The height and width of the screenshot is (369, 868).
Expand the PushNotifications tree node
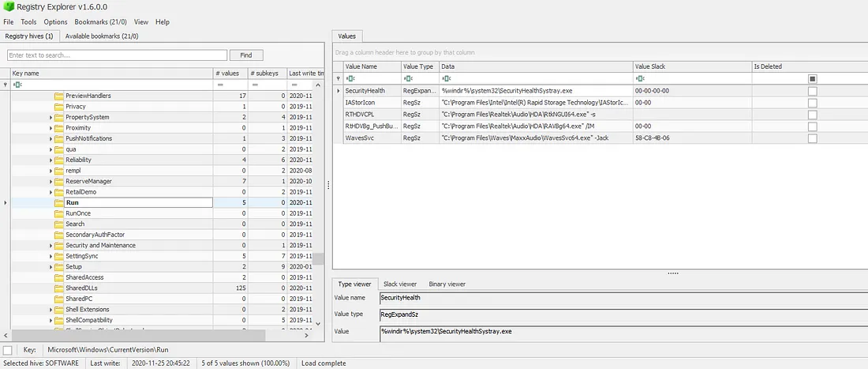coord(51,138)
